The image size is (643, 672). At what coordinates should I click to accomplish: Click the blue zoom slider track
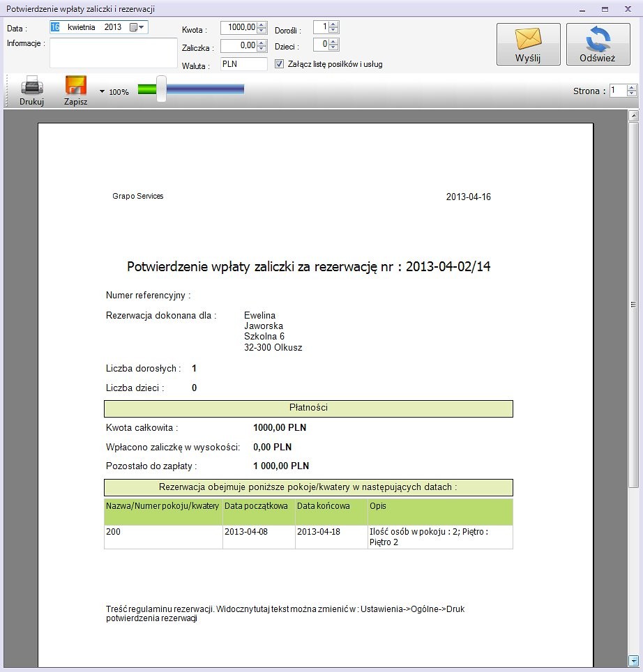205,89
